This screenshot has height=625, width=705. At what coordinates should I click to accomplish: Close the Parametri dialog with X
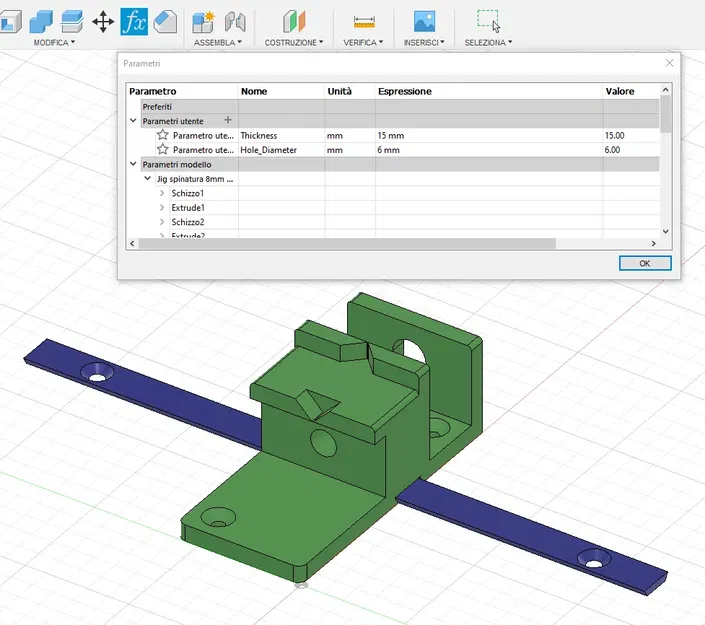tap(669, 63)
